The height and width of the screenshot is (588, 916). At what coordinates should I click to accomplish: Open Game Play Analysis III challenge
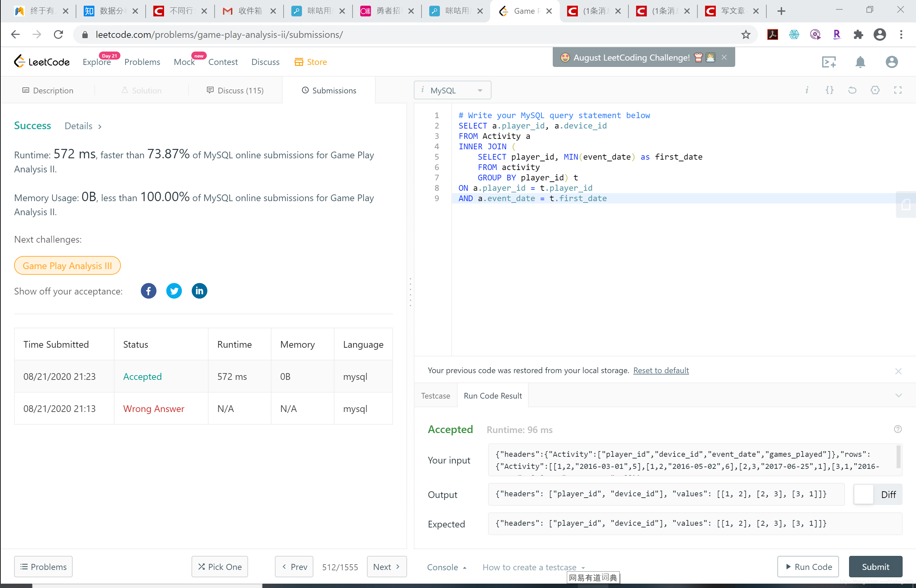pos(67,266)
